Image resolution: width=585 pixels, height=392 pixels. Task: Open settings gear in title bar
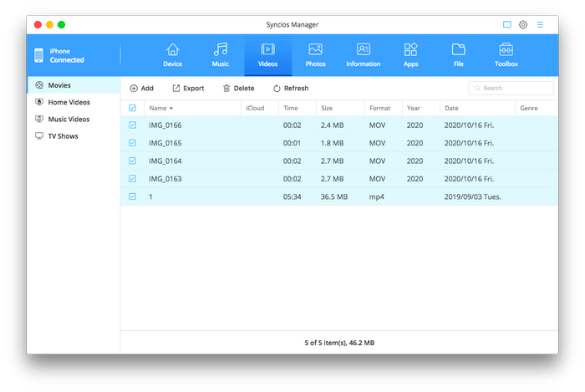[523, 25]
